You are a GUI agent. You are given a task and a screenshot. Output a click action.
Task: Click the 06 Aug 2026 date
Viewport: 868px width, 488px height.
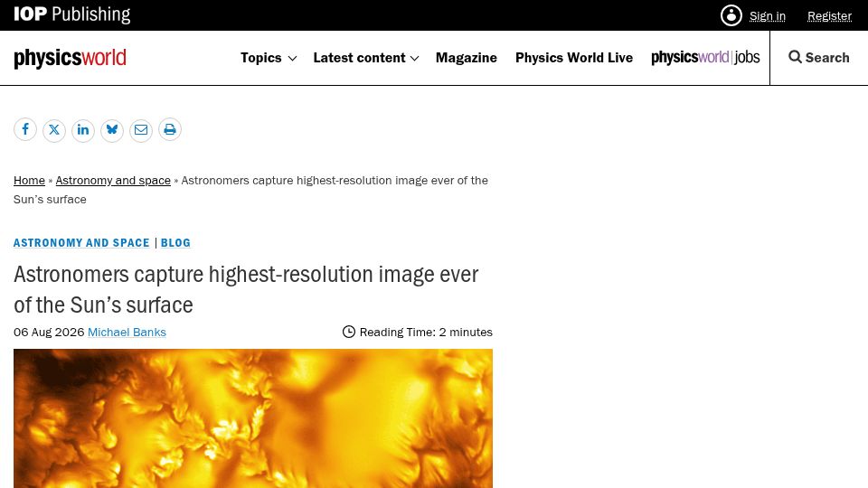pos(49,332)
